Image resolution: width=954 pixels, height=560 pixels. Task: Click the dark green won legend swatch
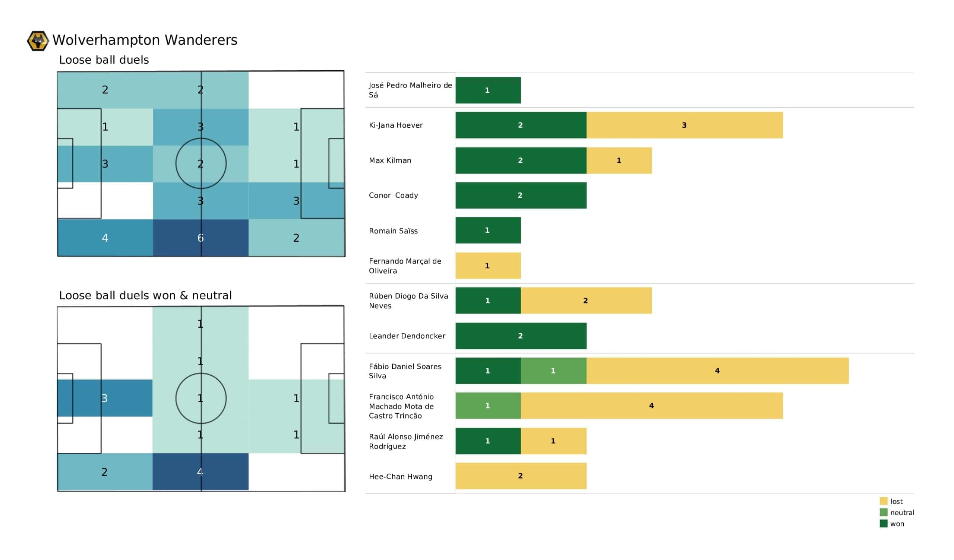coord(883,524)
